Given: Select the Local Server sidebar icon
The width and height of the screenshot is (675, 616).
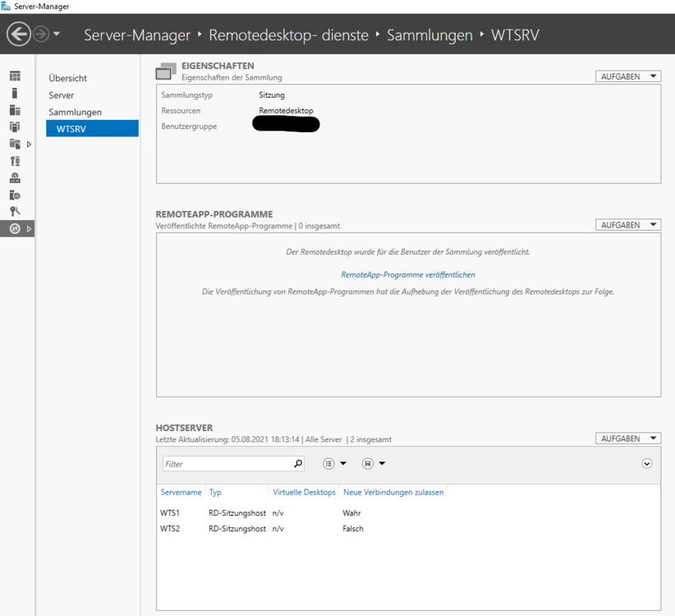Looking at the screenshot, I should 15,93.
